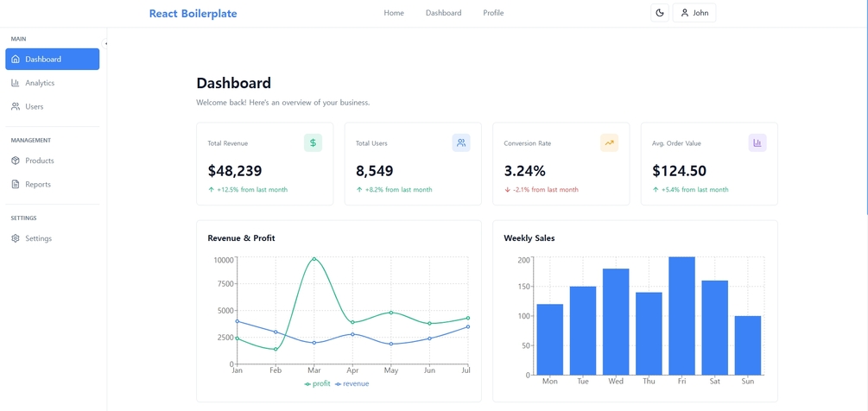Click the up arrow beside +12.5% from last month

tap(211, 190)
